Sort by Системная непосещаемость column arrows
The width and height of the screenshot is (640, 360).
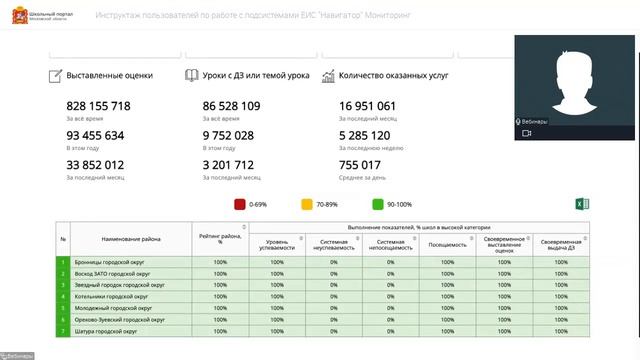tap(415, 238)
